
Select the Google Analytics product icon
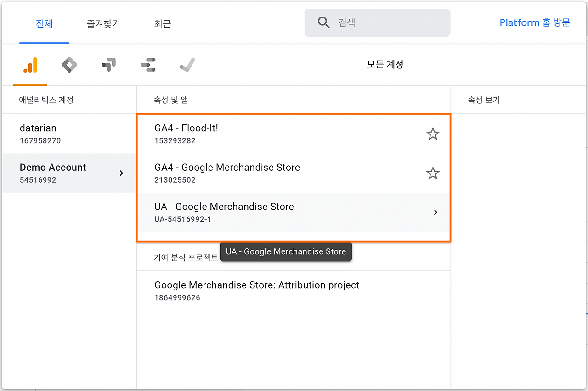tap(30, 65)
